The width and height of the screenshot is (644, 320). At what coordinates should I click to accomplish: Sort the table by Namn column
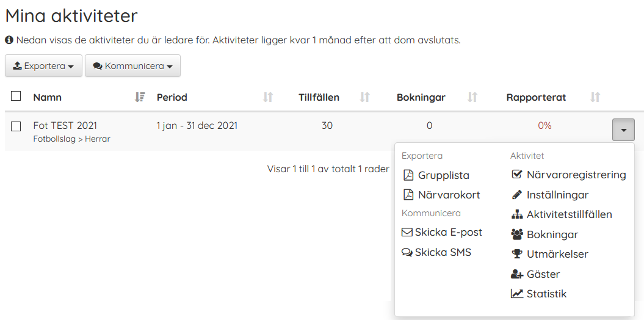pyautogui.click(x=140, y=97)
